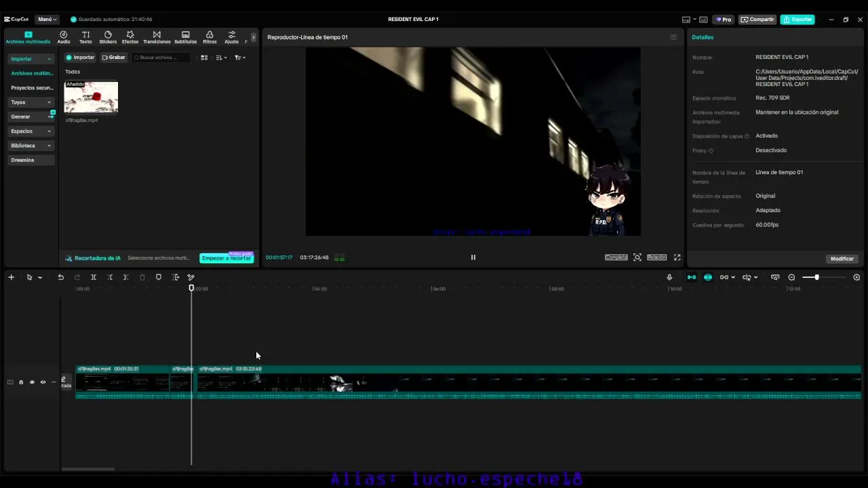Viewport: 868px width, 488px height.
Task: Delete the right part with the trim-right tool
Action: [x=125, y=277]
